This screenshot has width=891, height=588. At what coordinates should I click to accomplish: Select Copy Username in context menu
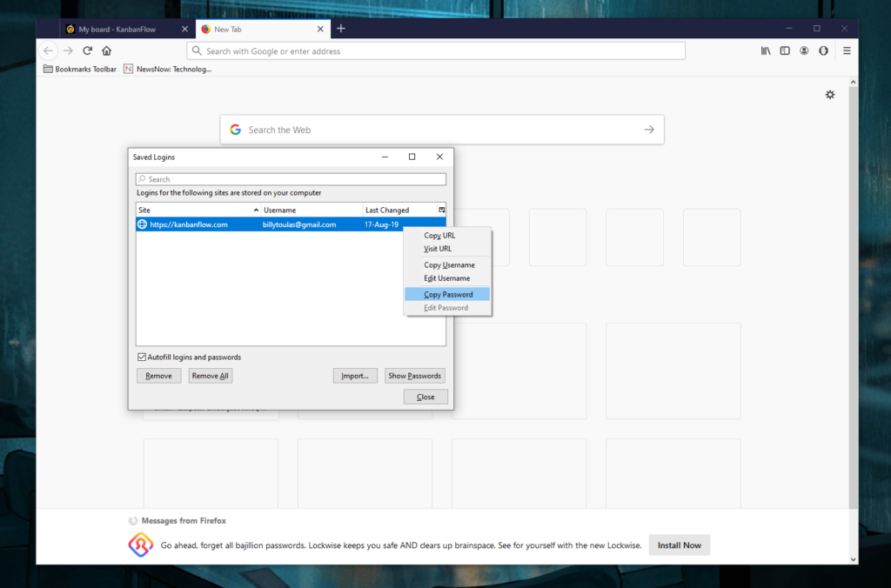447,264
